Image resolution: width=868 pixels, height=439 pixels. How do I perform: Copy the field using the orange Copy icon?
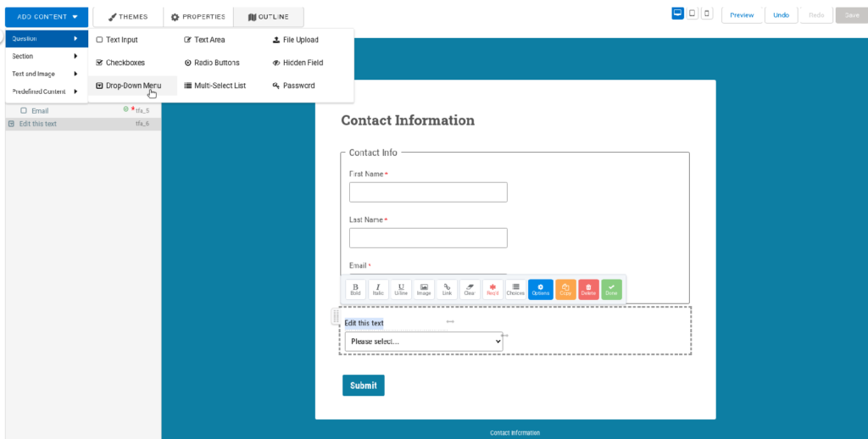[x=565, y=289]
